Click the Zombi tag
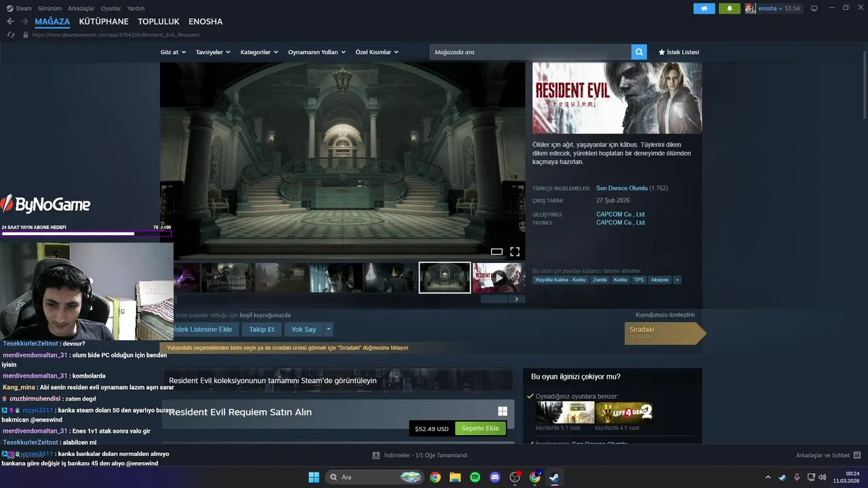The height and width of the screenshot is (488, 868). [x=599, y=280]
